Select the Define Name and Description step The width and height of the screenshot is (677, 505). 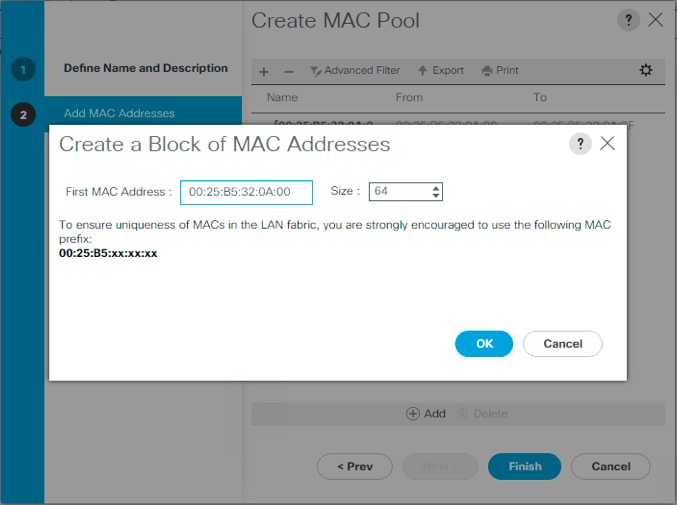tap(146, 68)
